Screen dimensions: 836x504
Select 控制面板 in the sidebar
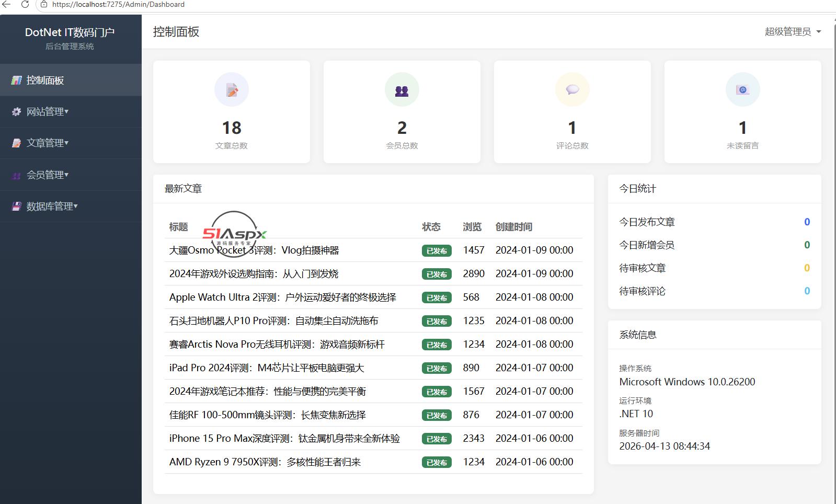(71, 80)
